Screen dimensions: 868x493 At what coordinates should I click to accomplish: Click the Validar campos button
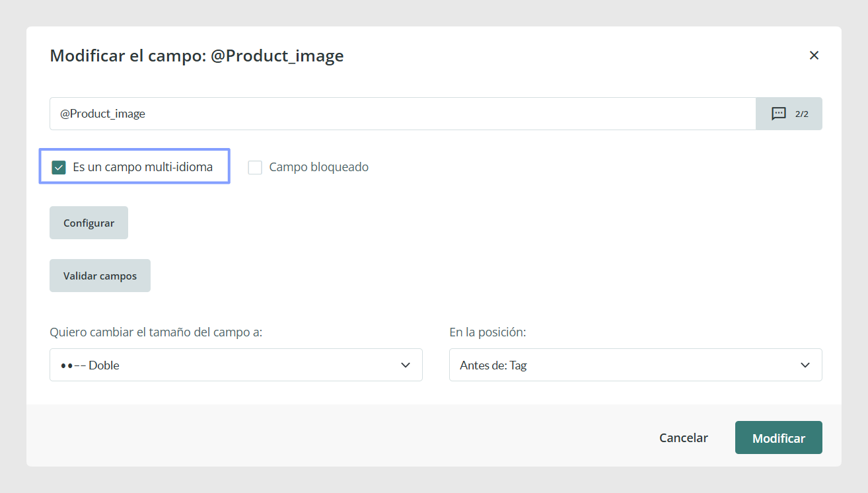click(x=100, y=276)
